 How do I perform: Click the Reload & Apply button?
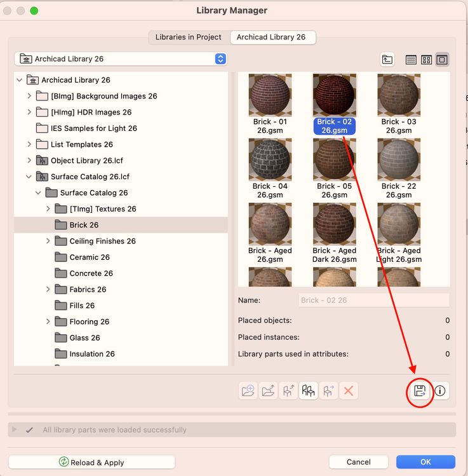pos(91,462)
